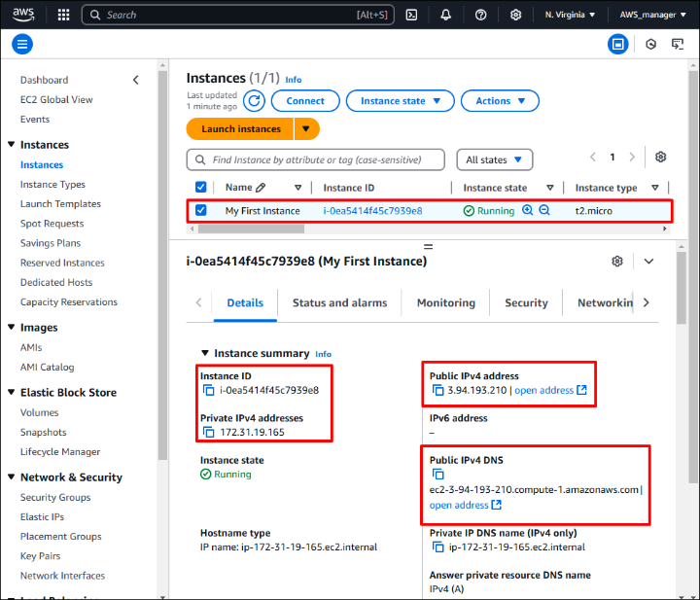700x600 pixels.
Task: Focus the Find Instance filter field
Action: coord(316,159)
